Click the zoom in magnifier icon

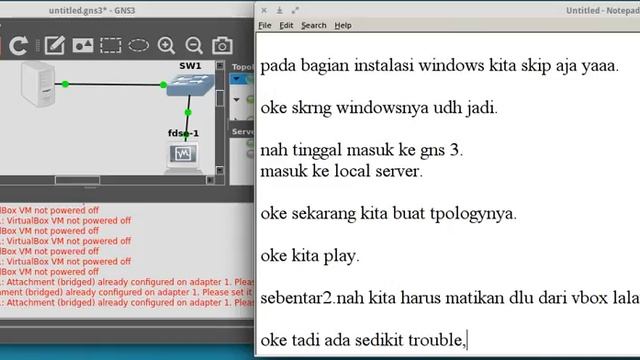(166, 45)
